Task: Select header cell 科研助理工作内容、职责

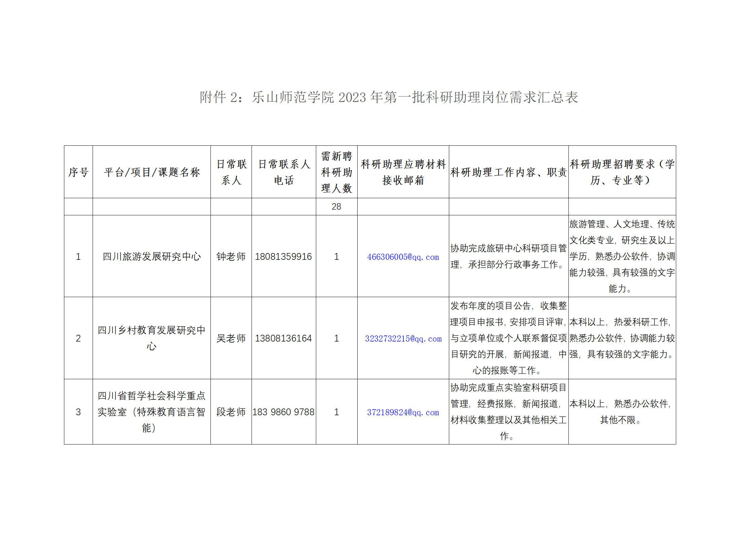Action: 508,172
